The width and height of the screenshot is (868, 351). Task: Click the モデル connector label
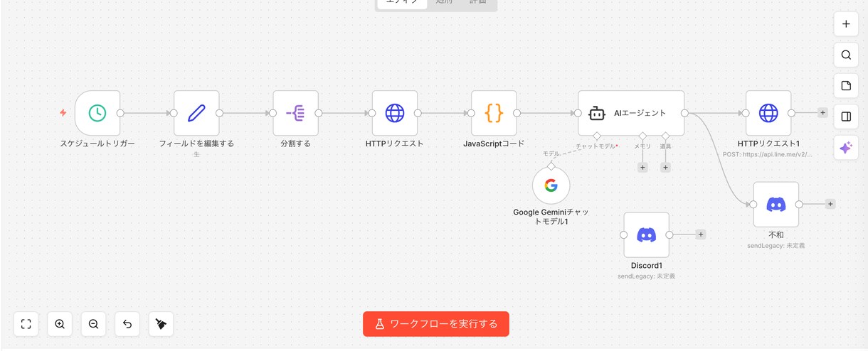point(551,153)
